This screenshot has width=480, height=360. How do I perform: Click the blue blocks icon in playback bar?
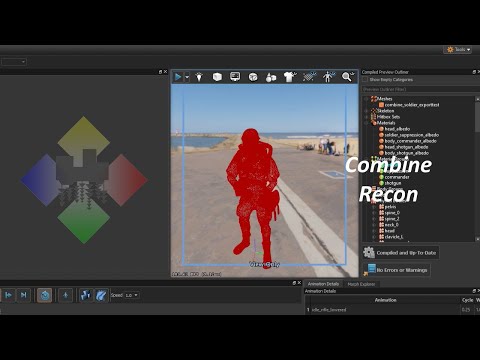tap(86, 295)
